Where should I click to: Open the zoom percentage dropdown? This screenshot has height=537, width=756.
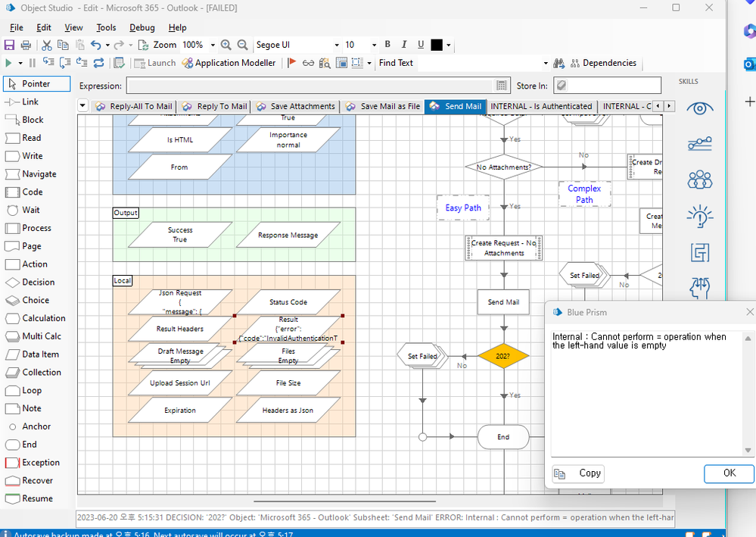[213, 45]
